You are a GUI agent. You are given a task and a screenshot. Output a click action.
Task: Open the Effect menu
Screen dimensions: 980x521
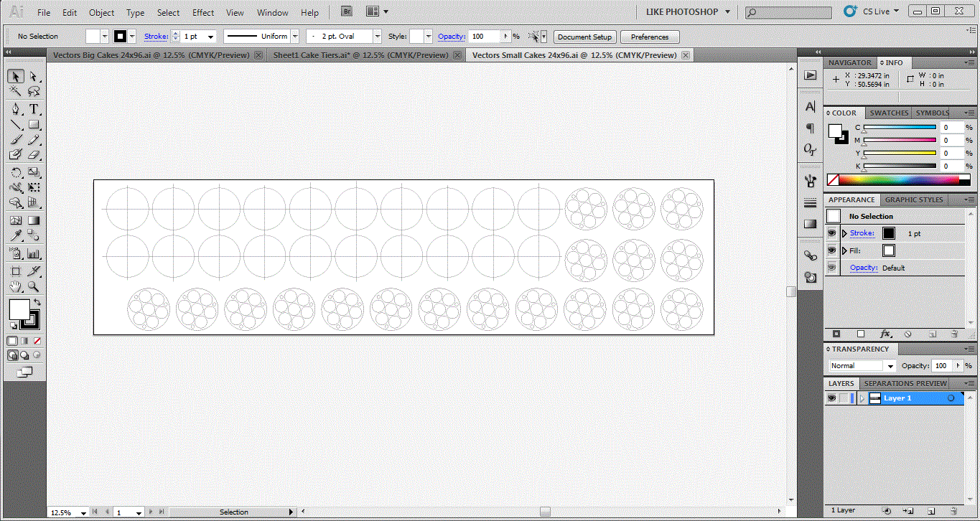click(203, 13)
